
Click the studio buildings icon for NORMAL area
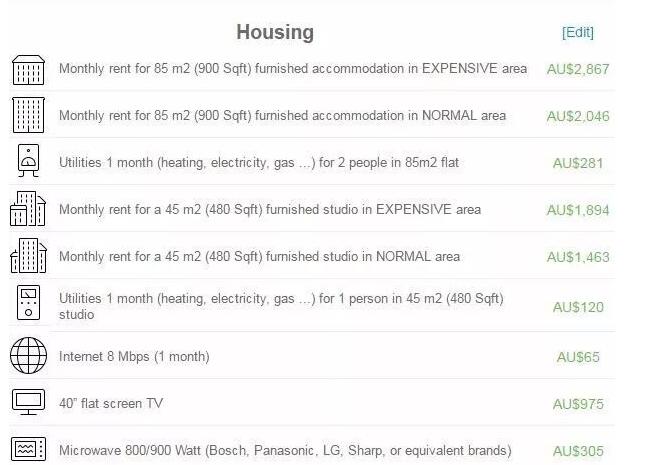pyautogui.click(x=27, y=256)
